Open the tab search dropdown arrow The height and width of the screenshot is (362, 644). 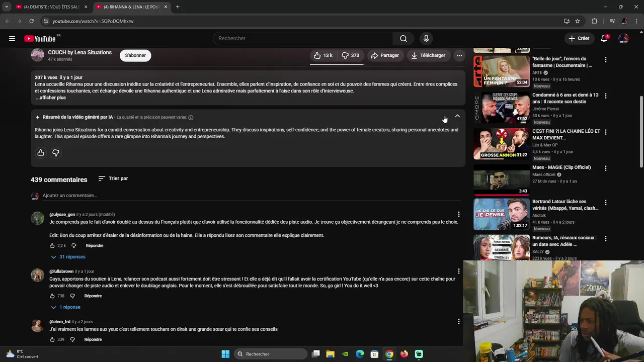7,7
